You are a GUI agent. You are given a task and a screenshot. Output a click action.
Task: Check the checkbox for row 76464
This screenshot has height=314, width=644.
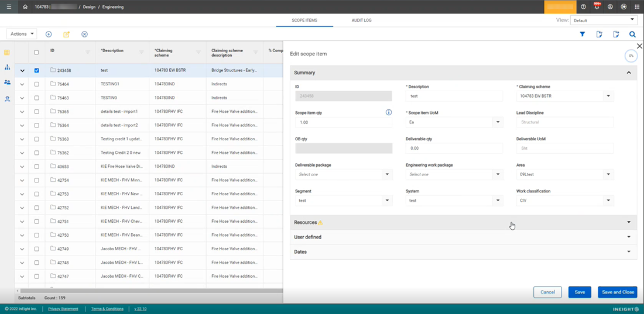36,84
